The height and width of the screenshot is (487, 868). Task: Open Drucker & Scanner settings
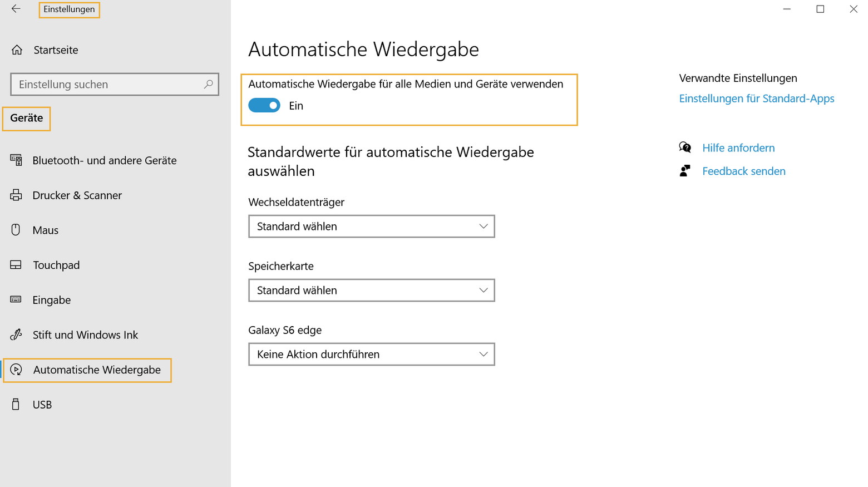16,195
